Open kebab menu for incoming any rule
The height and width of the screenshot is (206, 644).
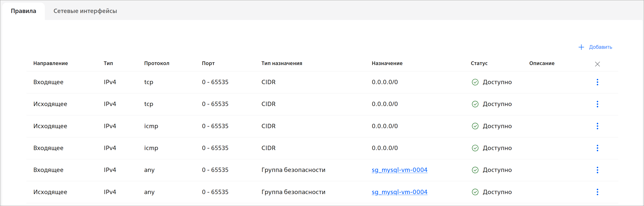[x=597, y=170]
